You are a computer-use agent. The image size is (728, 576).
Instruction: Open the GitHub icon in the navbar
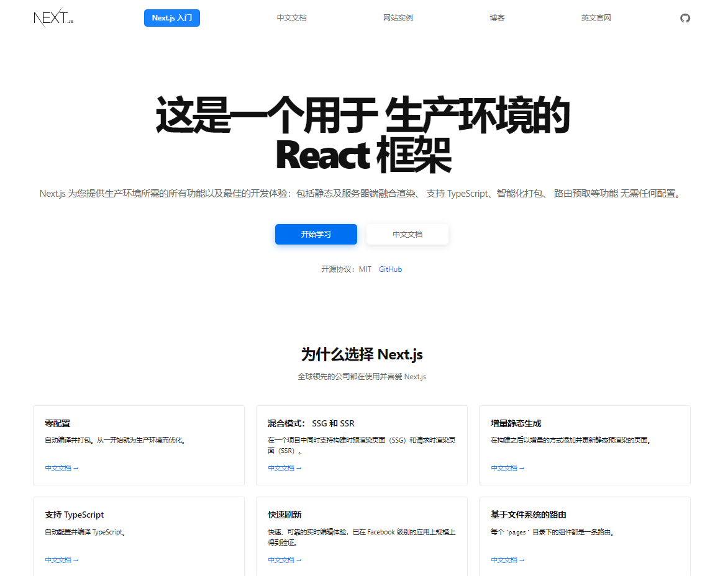point(685,18)
